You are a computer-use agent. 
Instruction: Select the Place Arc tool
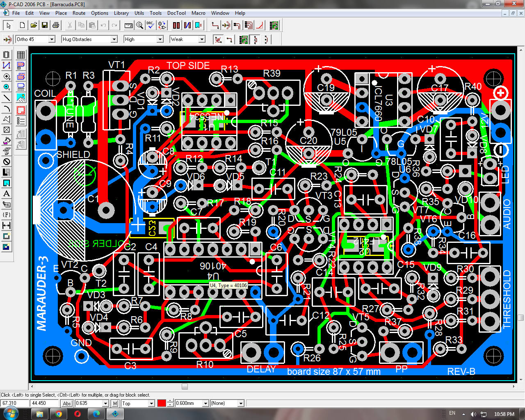tap(7, 108)
